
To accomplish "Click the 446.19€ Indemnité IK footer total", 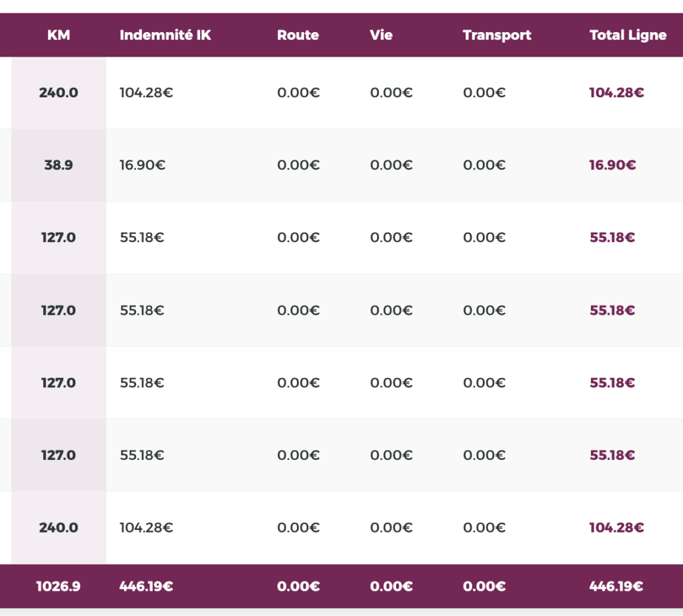I will [x=146, y=587].
